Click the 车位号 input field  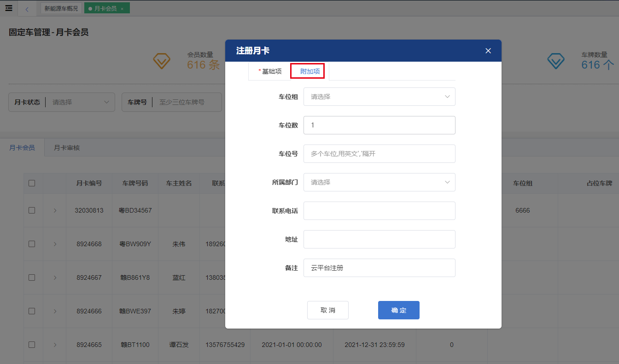pyautogui.click(x=380, y=154)
